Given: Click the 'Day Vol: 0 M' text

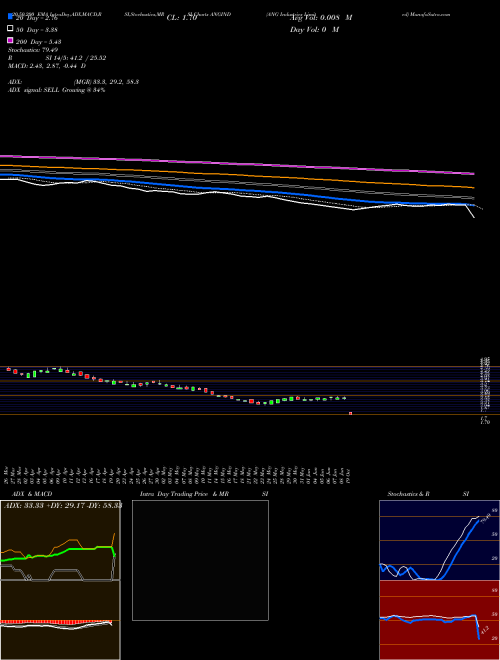Looking at the screenshot, I should (x=314, y=29).
